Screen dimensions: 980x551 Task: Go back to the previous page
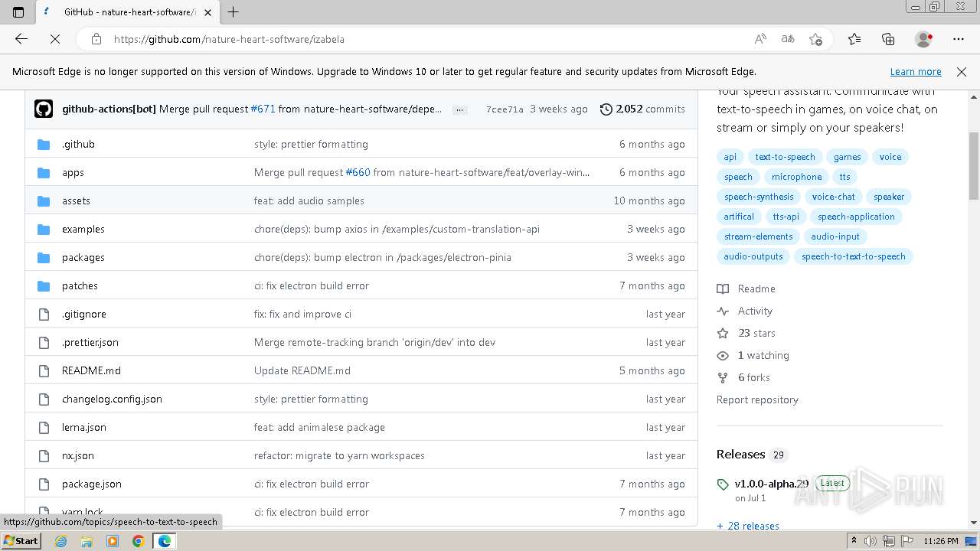pyautogui.click(x=21, y=39)
